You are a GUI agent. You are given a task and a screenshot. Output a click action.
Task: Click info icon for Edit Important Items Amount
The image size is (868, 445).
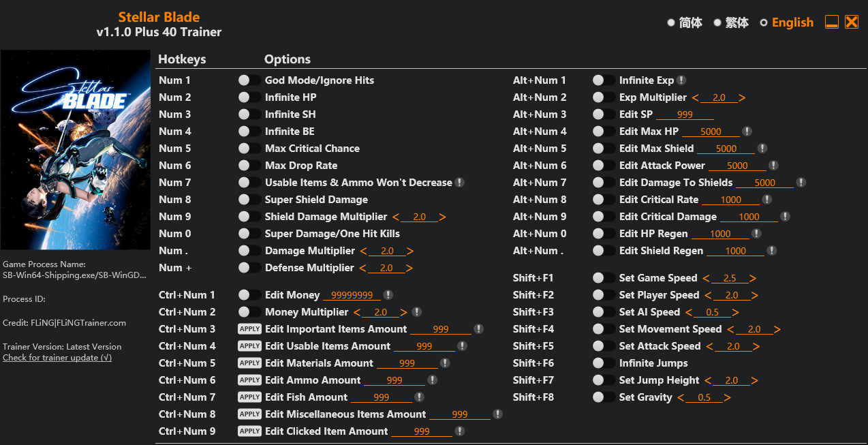(479, 329)
